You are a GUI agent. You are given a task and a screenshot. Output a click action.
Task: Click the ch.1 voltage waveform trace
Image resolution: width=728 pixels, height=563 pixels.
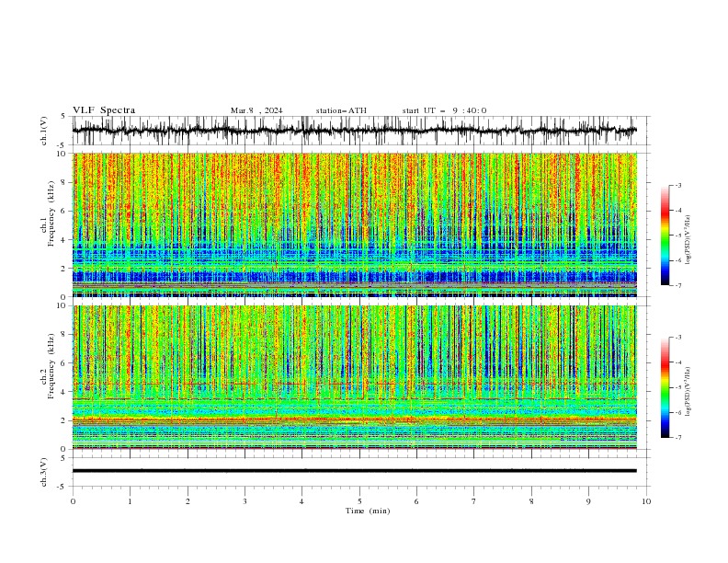click(354, 131)
